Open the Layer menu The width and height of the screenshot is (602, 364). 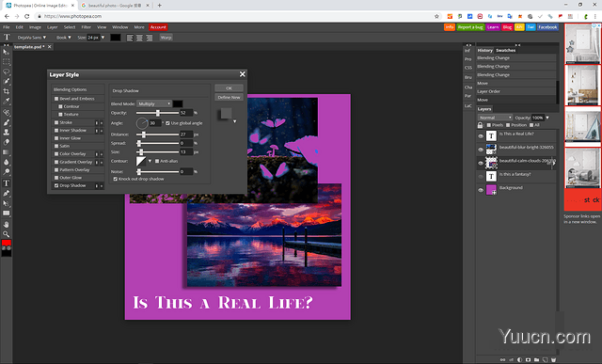(x=53, y=27)
